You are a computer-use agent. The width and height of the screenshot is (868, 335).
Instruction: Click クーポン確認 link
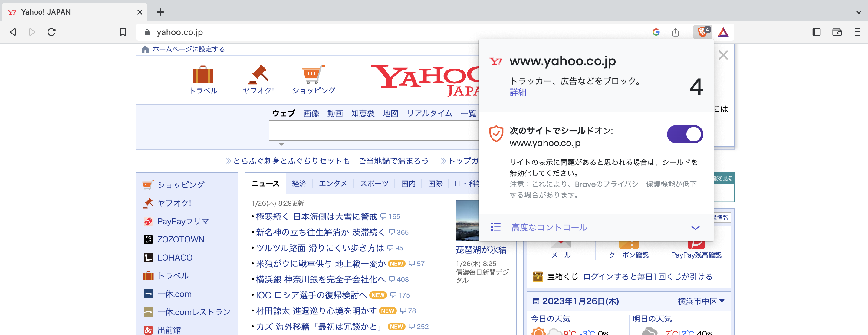click(629, 255)
